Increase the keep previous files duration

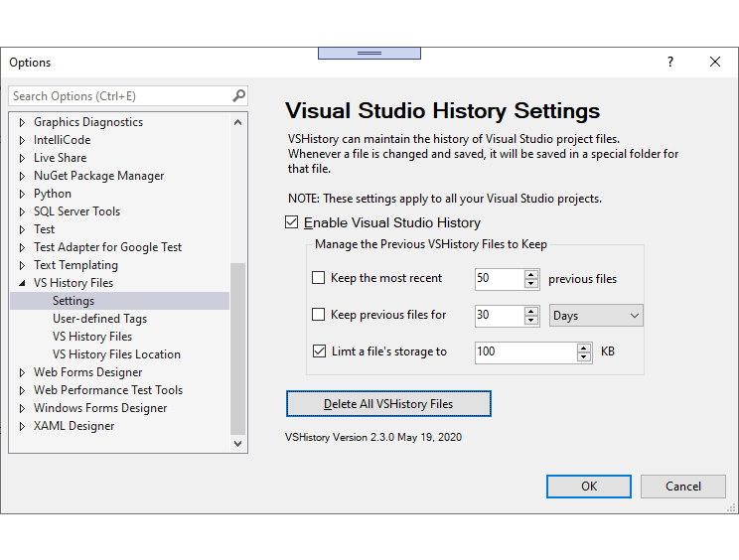(x=531, y=311)
